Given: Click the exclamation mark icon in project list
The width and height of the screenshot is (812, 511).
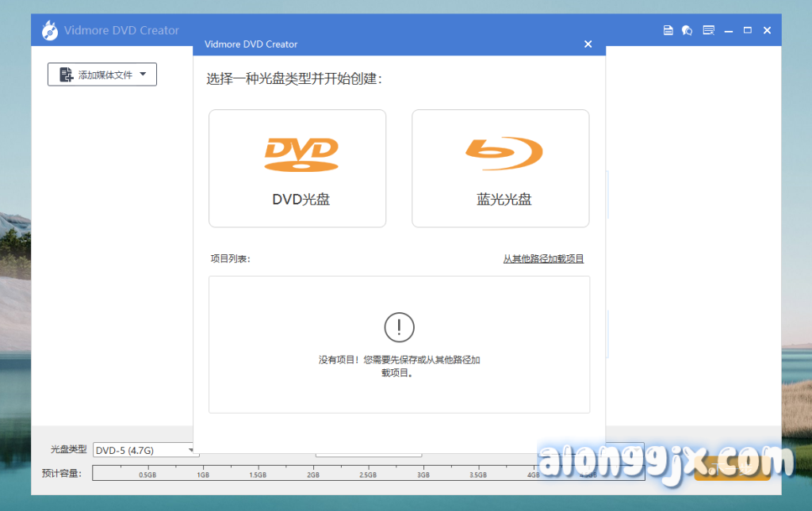Looking at the screenshot, I should tap(399, 326).
